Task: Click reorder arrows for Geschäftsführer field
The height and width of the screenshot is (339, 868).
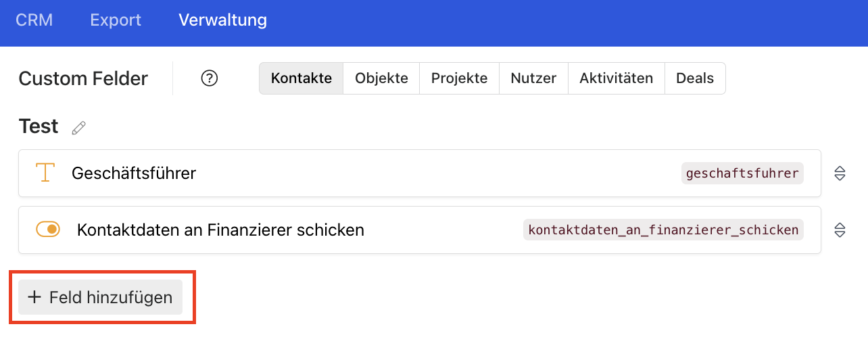Action: (840, 174)
